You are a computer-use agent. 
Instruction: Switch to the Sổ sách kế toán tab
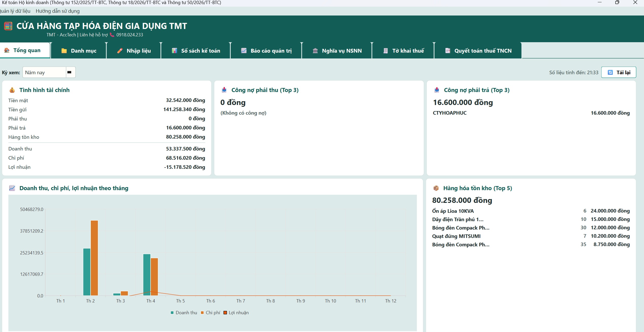point(196,51)
